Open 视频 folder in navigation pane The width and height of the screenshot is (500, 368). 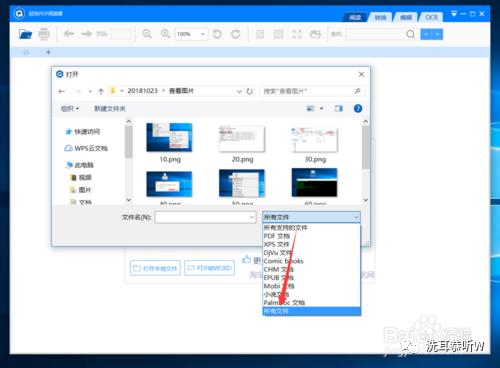click(81, 177)
